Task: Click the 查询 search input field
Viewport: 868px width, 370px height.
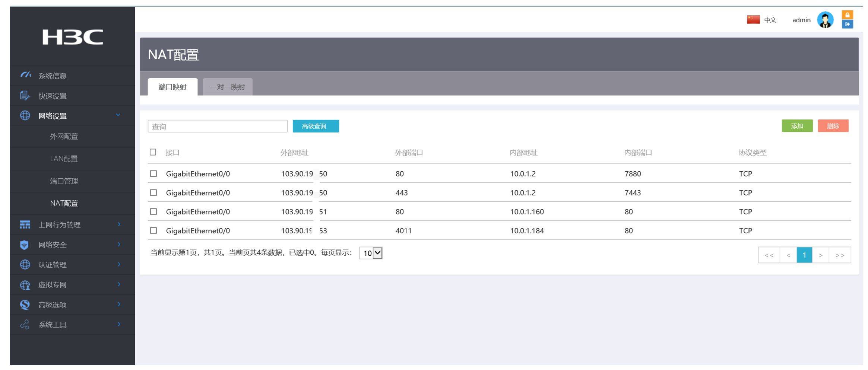Action: tap(218, 127)
